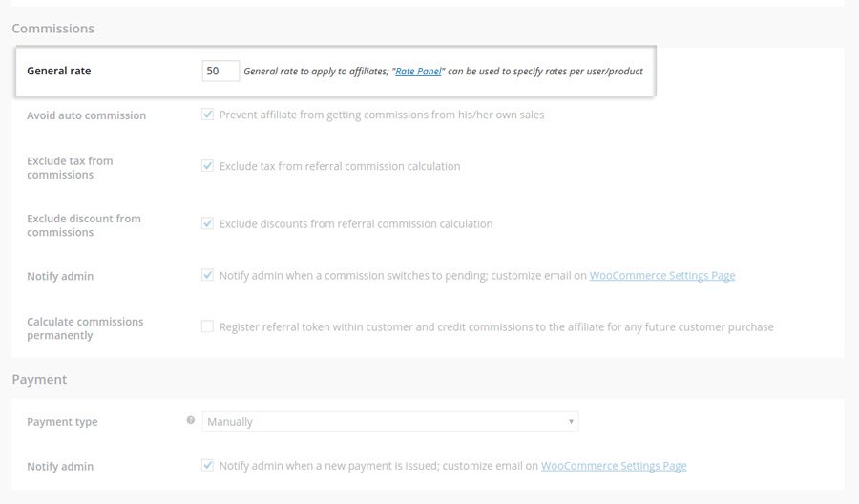Open WooCommerce Settings Page link in Payment section
Image resolution: width=859 pixels, height=504 pixels.
pos(614,466)
